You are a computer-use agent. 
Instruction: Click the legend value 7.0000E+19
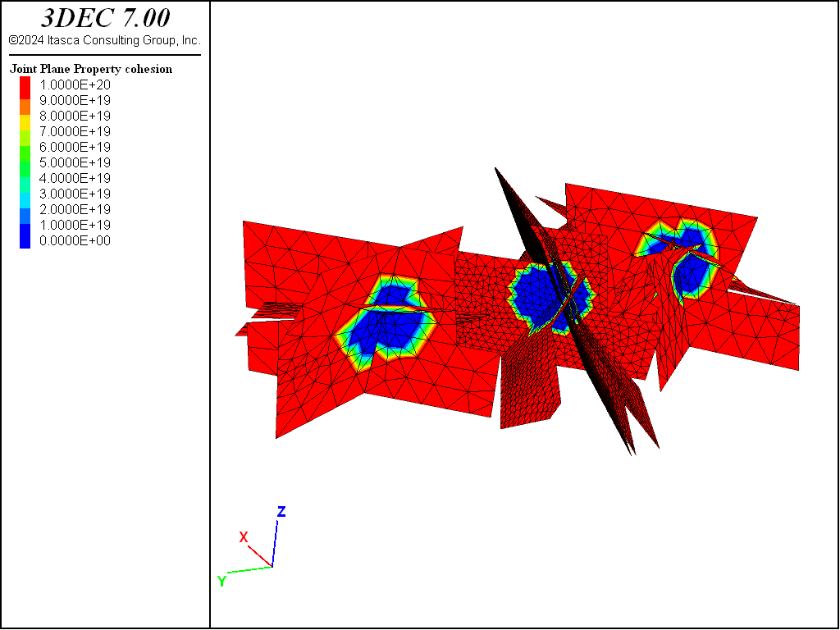point(75,131)
